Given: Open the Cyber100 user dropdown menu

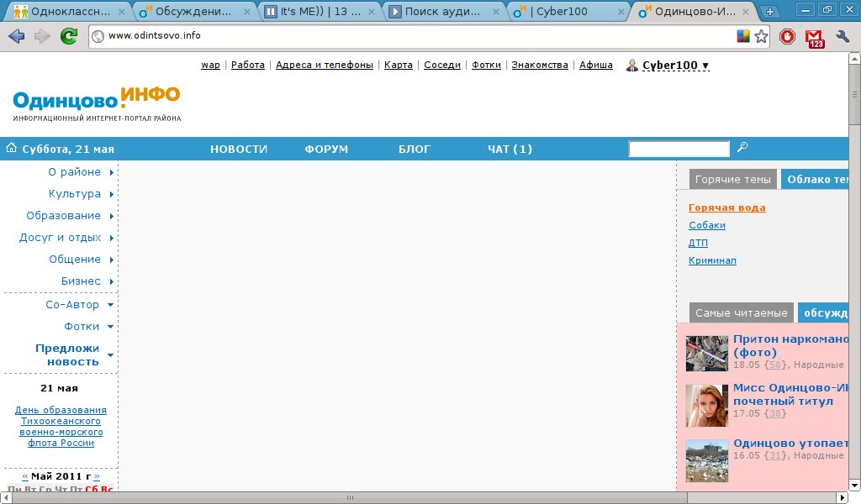Looking at the screenshot, I should coord(675,66).
